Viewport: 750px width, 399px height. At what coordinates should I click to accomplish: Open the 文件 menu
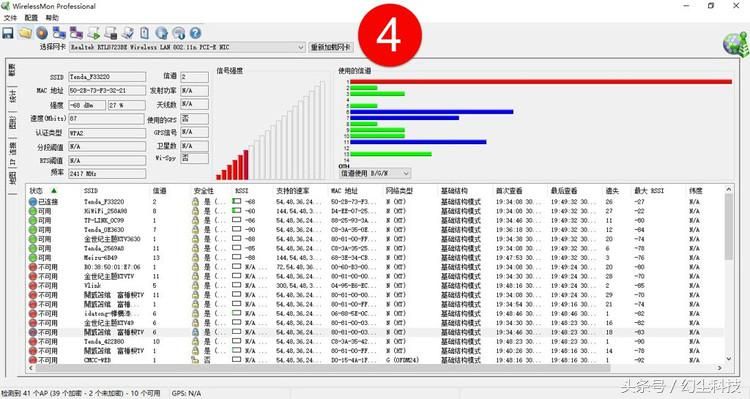11,18
